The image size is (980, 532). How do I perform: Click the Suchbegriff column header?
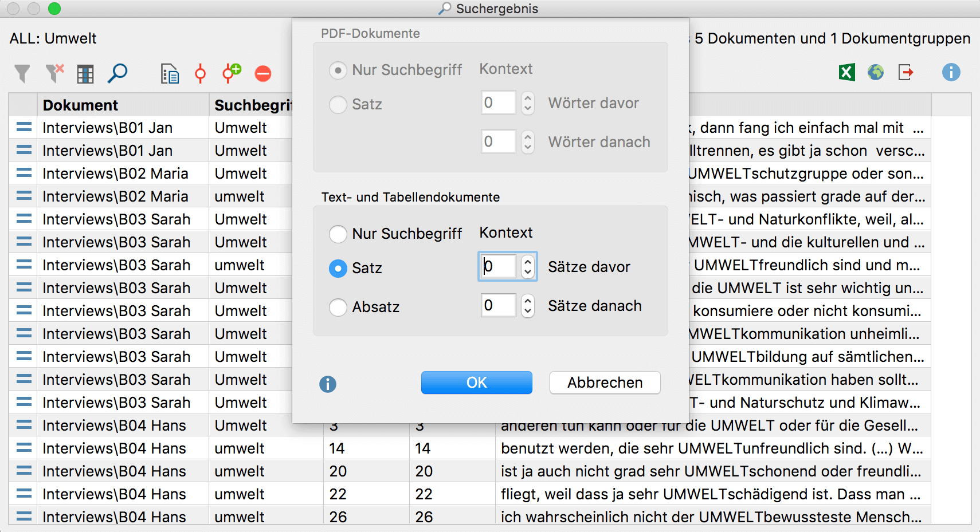(251, 105)
